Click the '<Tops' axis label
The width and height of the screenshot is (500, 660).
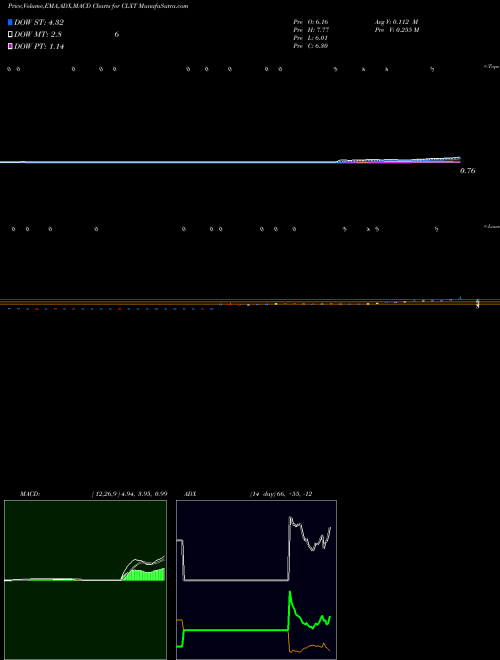[491, 67]
